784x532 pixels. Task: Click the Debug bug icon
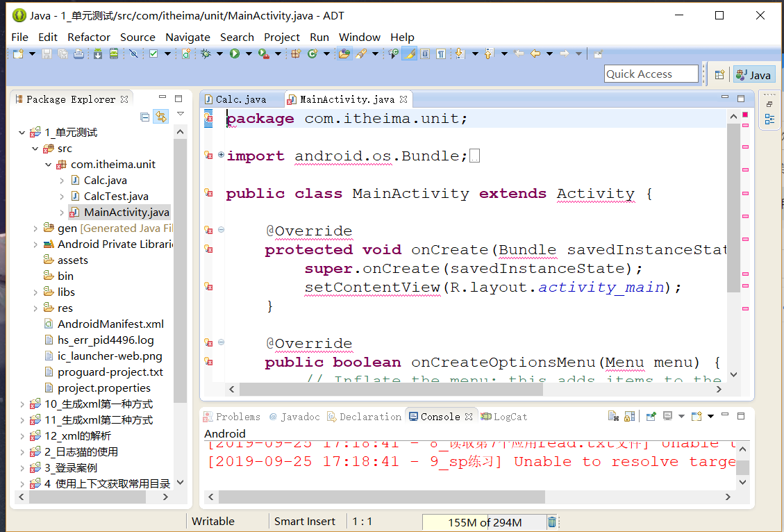[x=206, y=53]
